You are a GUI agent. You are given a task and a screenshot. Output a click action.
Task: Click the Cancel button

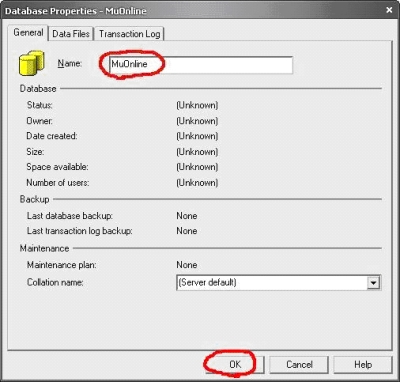(x=299, y=365)
